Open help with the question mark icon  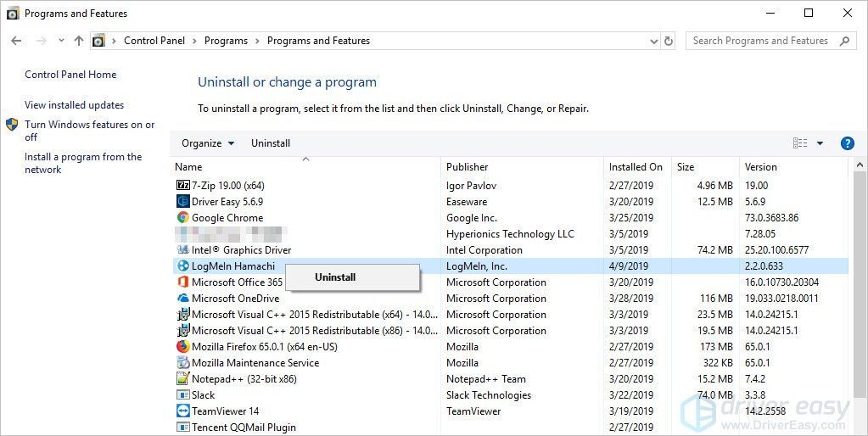point(847,143)
